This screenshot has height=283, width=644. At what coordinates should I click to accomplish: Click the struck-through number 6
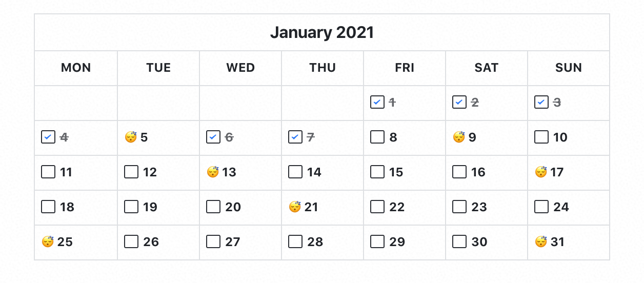[229, 137]
